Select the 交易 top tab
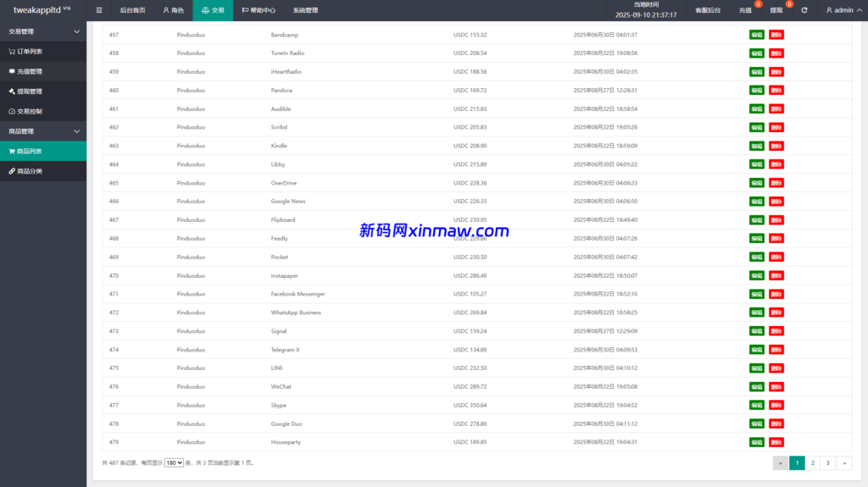 (213, 10)
